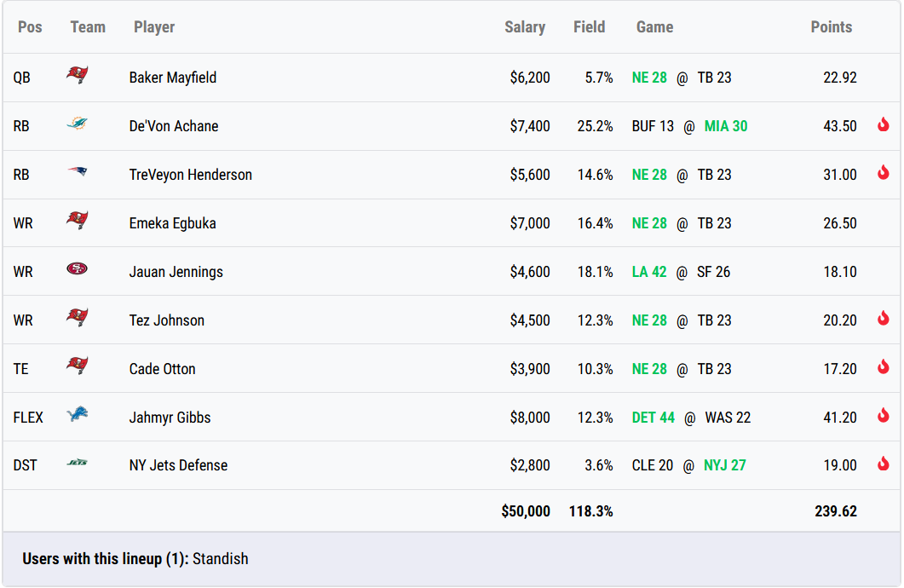Click the Player column header

tap(154, 26)
